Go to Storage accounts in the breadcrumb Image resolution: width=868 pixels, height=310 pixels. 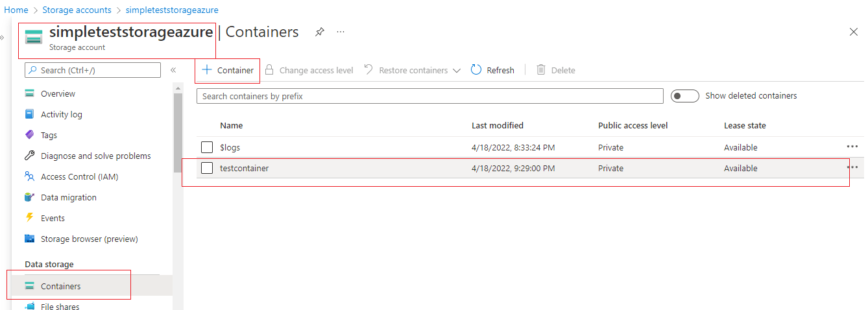(77, 10)
